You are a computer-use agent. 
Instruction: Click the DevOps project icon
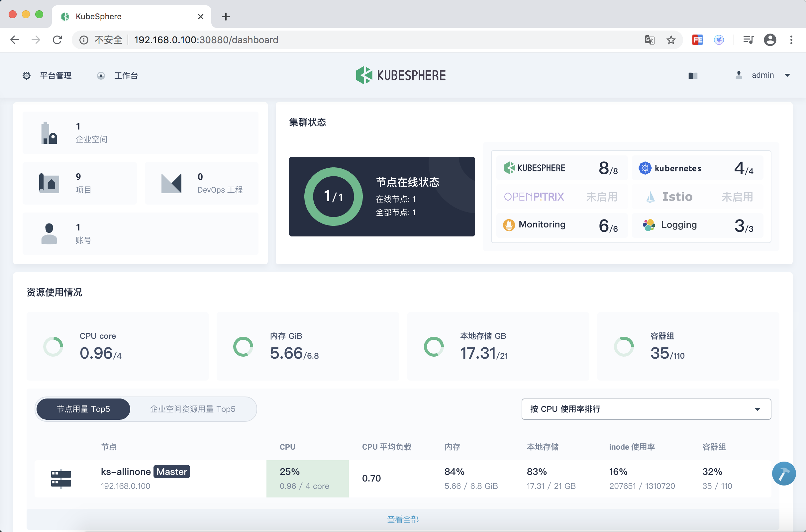(x=171, y=184)
